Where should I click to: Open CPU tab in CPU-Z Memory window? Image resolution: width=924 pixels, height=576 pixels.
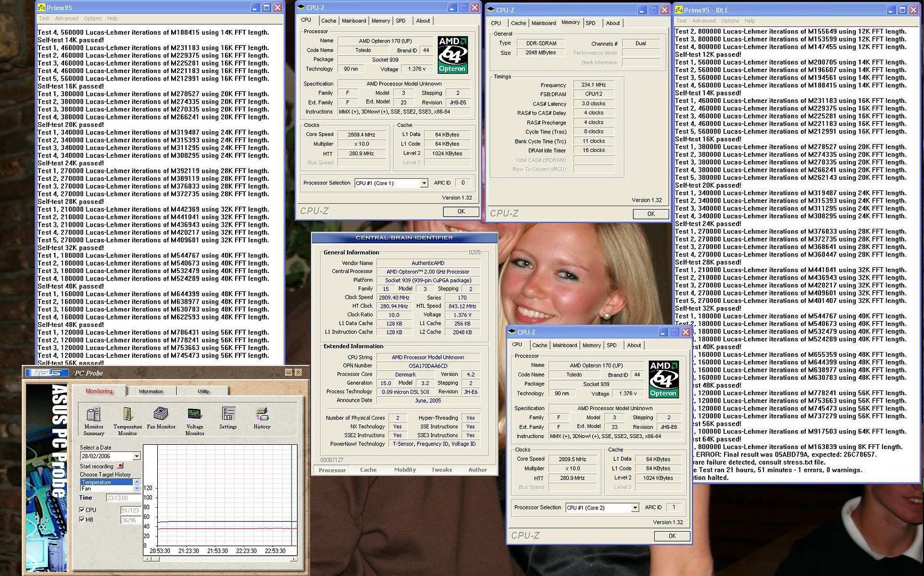click(x=496, y=23)
